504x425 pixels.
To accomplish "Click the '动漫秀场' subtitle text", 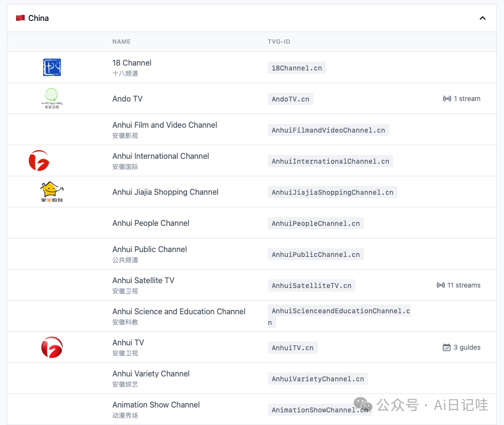I will 125,415.
